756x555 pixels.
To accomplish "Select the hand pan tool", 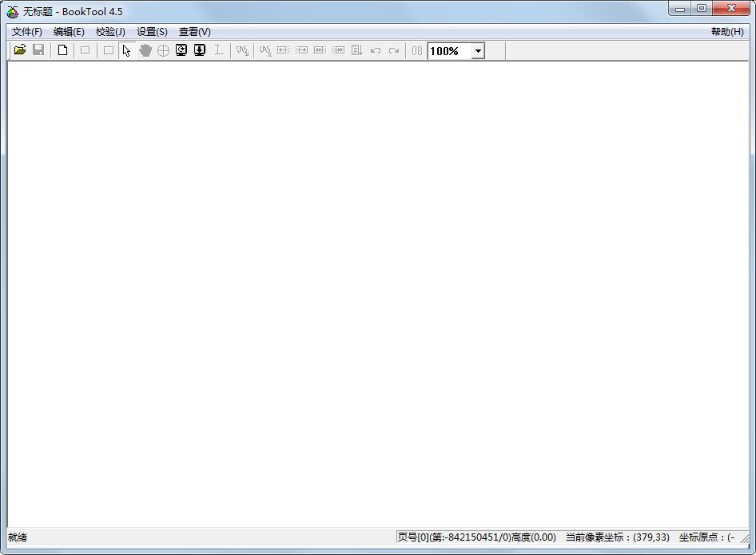I will click(x=145, y=50).
